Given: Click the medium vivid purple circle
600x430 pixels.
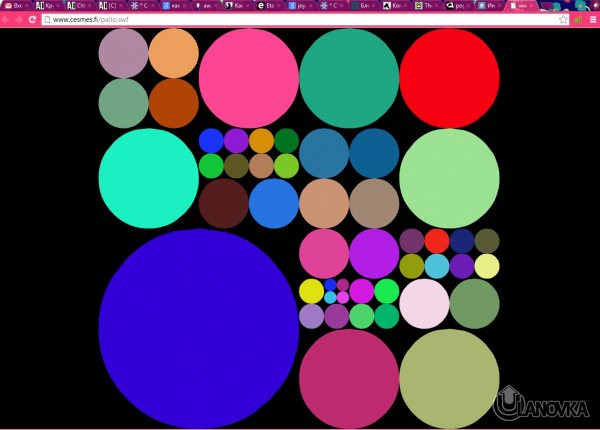Looking at the screenshot, I should tap(374, 254).
